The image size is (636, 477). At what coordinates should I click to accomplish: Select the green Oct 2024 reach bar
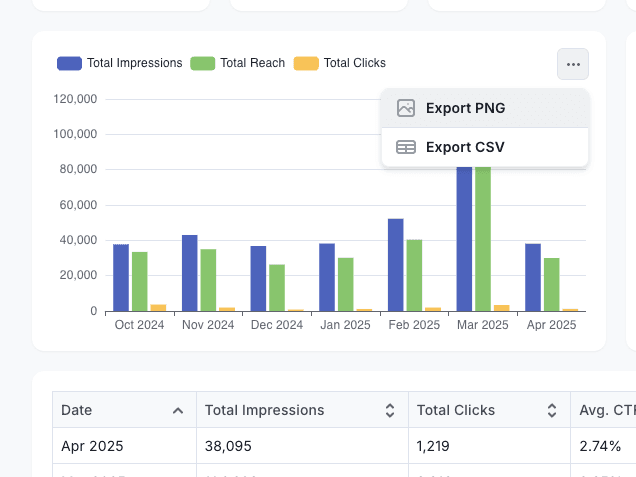click(x=140, y=281)
